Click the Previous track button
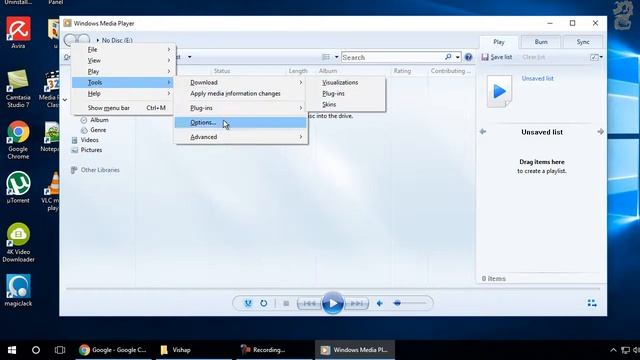This screenshot has height=360, width=640. point(309,303)
